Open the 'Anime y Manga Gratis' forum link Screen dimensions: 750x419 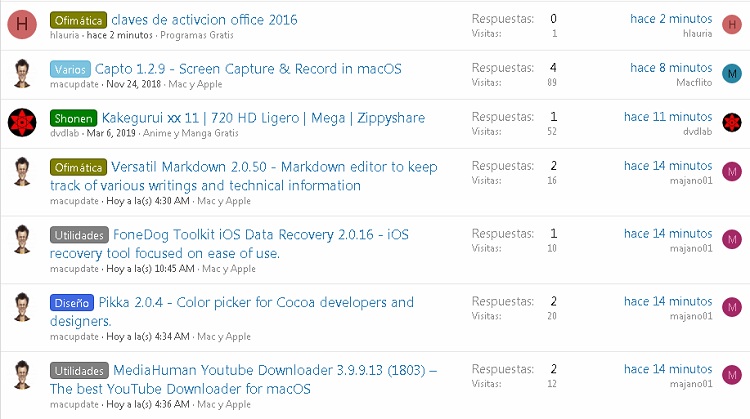point(190,133)
